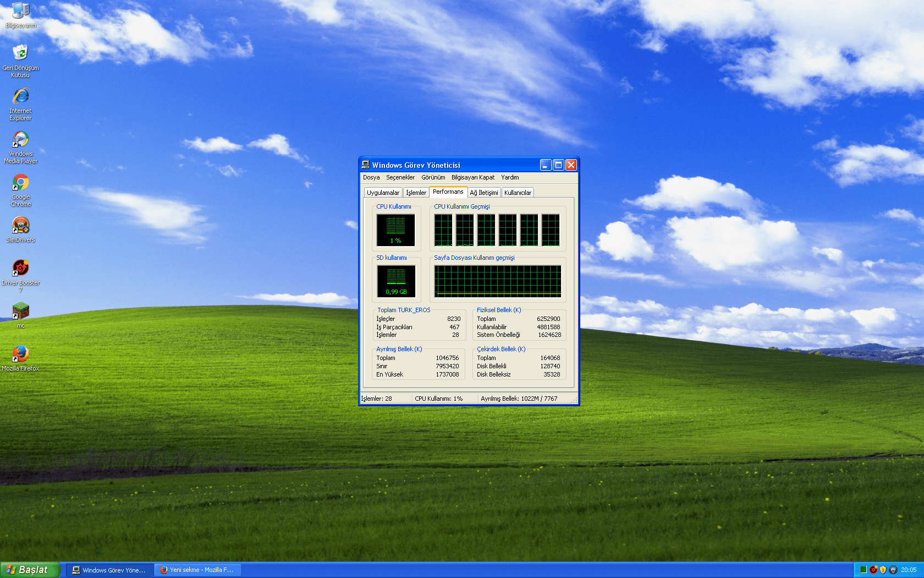
Task: Select the Internet Explorer desktop icon
Action: pos(20,104)
